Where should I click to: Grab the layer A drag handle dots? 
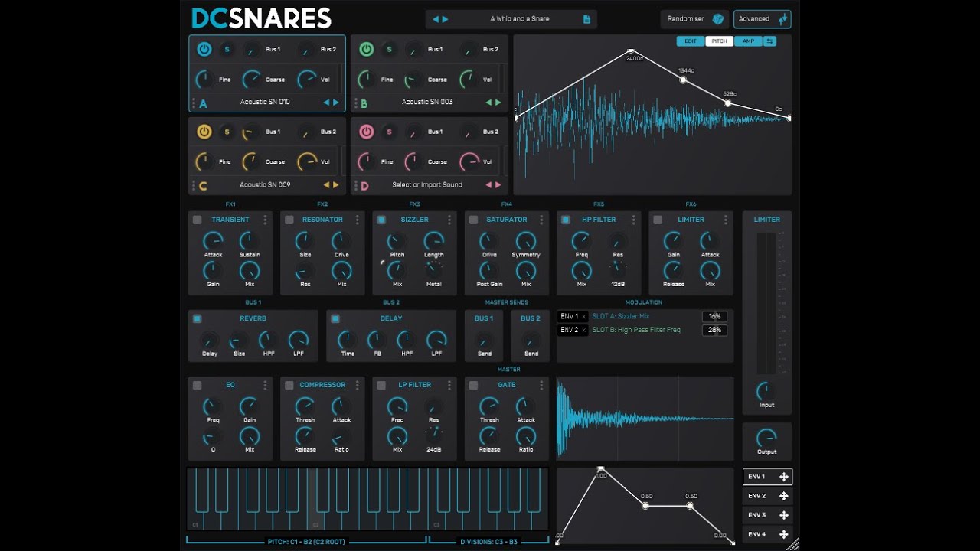(194, 102)
